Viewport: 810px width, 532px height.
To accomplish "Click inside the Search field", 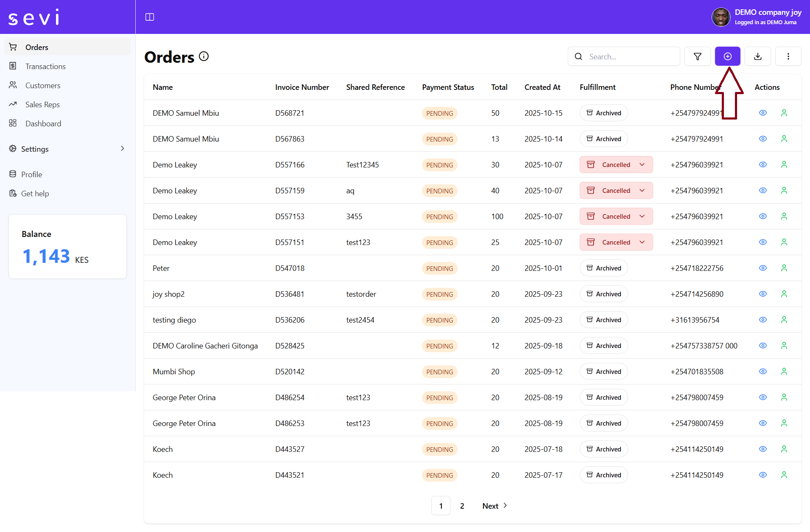I will (x=623, y=56).
